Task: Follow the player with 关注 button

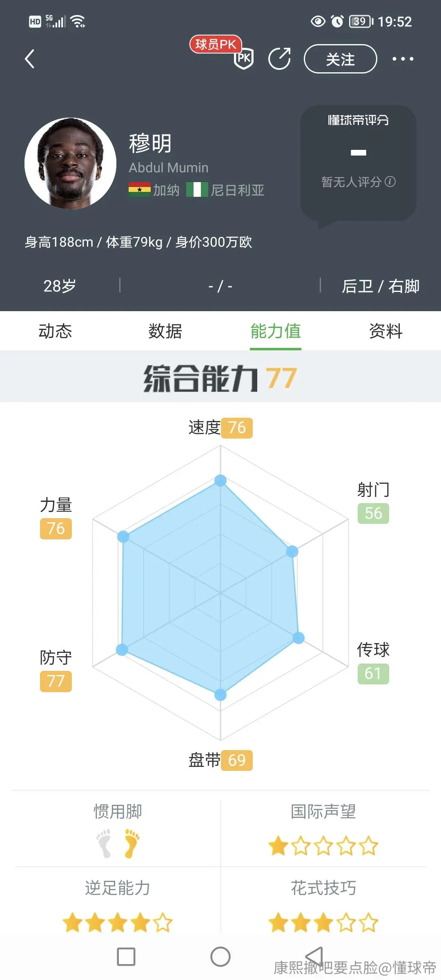Action: point(340,59)
